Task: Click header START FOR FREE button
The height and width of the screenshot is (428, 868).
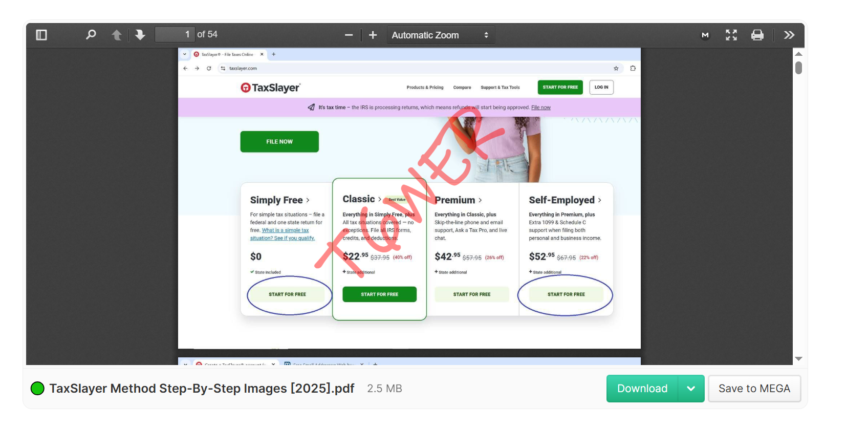Action: coord(560,87)
